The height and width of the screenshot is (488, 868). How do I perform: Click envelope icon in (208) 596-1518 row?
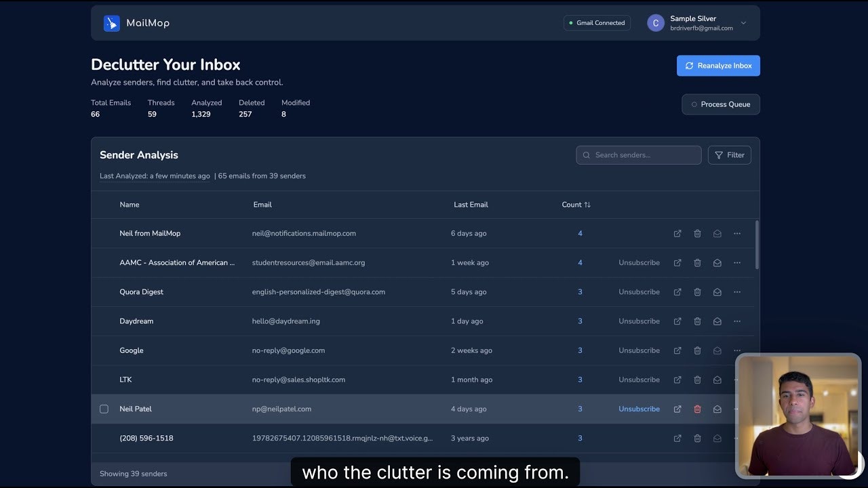tap(717, 439)
